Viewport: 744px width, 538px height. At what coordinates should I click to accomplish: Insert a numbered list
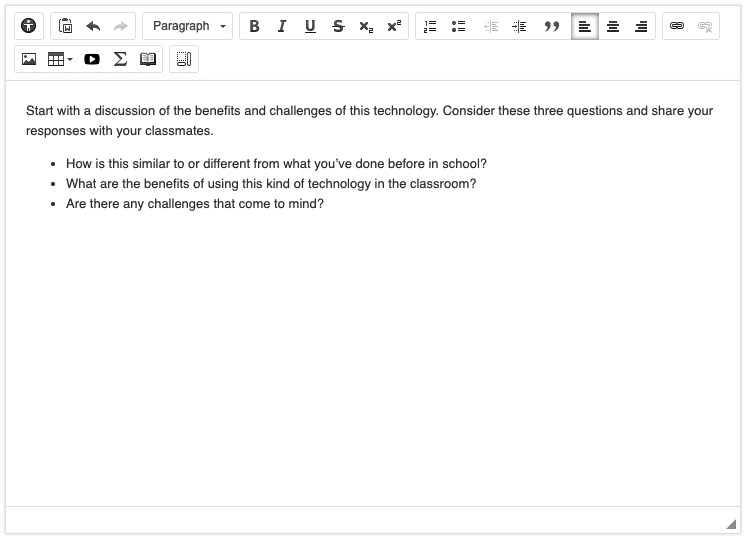click(430, 26)
